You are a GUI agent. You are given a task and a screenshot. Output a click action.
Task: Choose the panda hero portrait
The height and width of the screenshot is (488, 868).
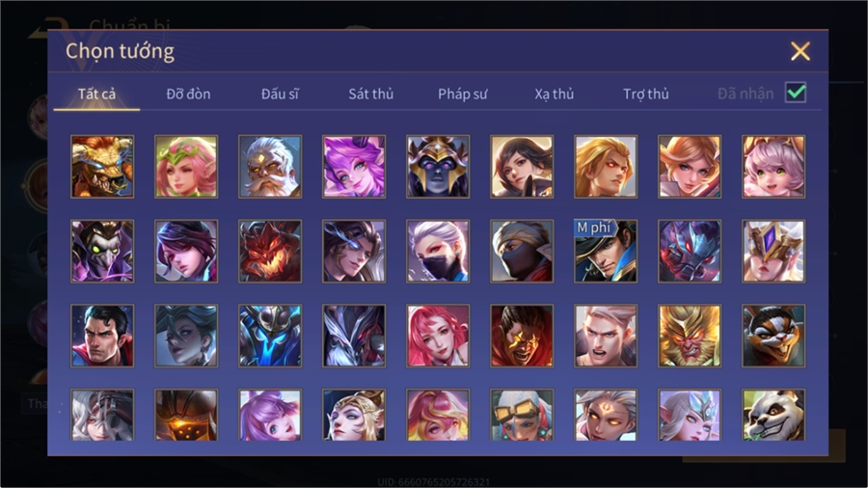pos(773,415)
